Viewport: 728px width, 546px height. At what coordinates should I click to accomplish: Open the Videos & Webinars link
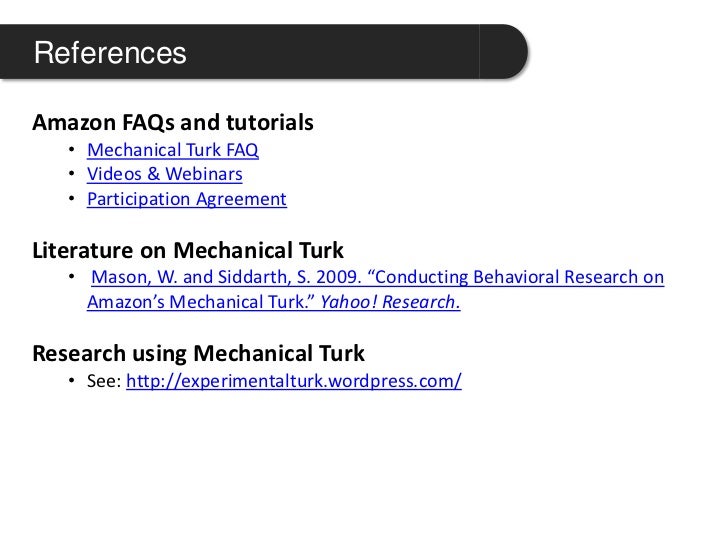[x=165, y=174]
